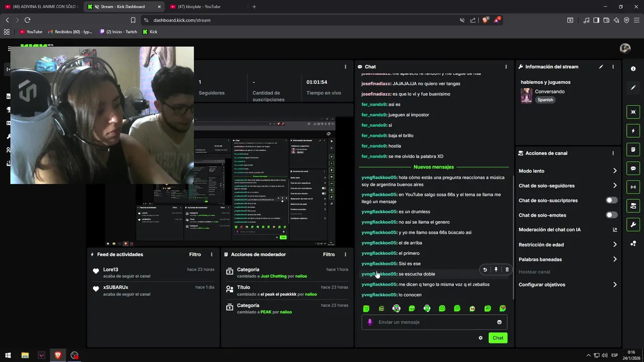Expand Palabras baneadas options

[615, 259]
